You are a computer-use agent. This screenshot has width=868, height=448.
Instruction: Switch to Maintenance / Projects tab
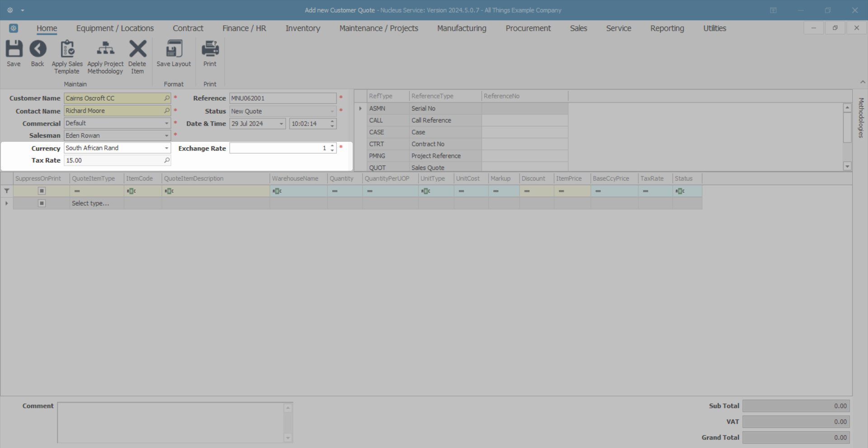pos(379,28)
